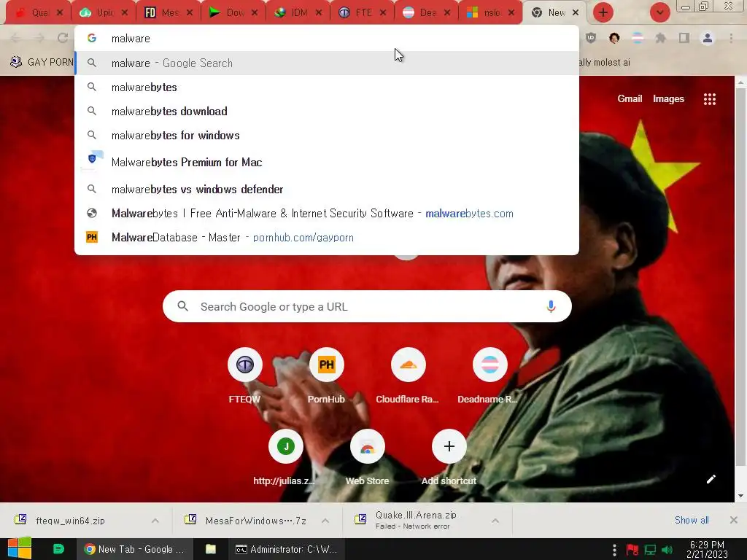Select 'malware - Google Search' suggestion
This screenshot has height=560, width=747.
pos(327,63)
